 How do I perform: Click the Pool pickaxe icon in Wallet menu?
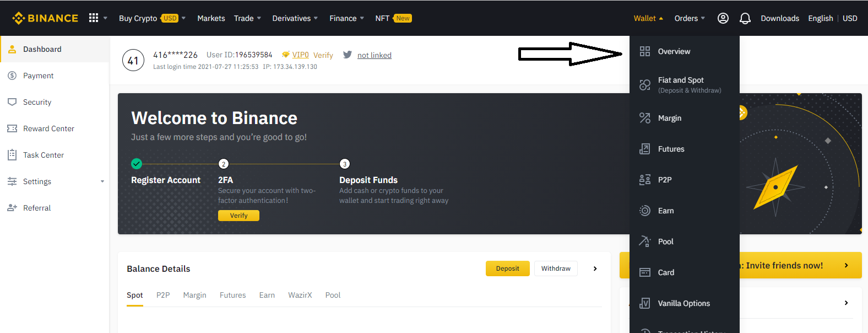[645, 241]
